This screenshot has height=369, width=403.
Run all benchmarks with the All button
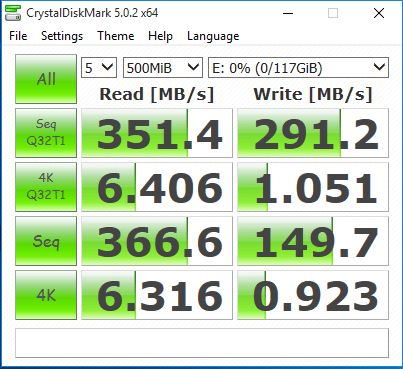(46, 79)
